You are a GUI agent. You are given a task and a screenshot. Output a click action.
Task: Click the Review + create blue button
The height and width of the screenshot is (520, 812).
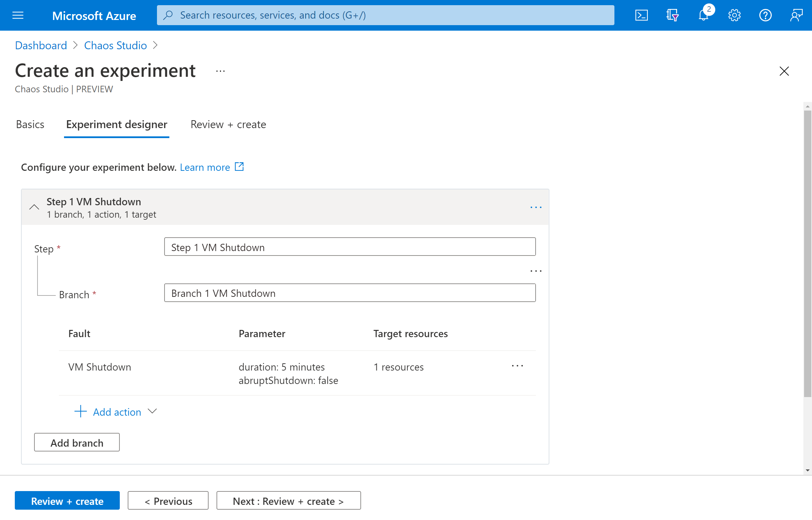click(x=67, y=500)
